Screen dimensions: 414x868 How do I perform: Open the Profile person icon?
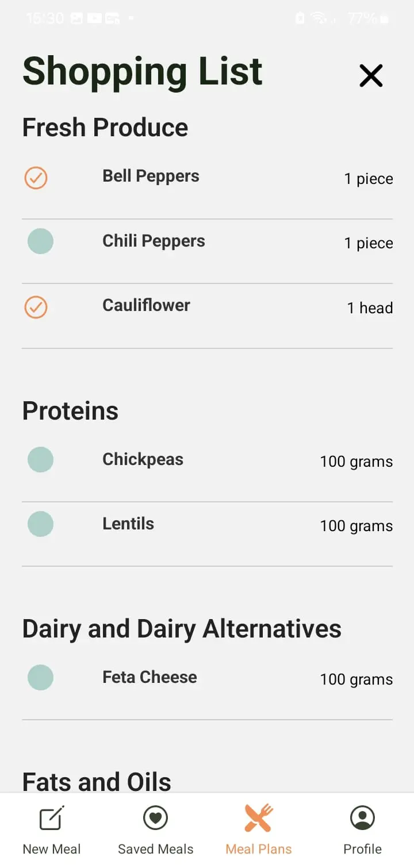click(x=362, y=818)
